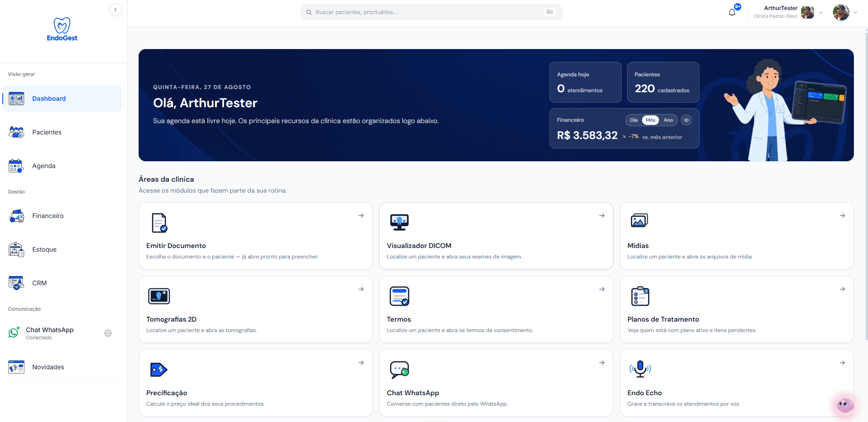Screen dimensions: 868x422
Task: Click the Emitir Documento card icon
Action: (160, 223)
